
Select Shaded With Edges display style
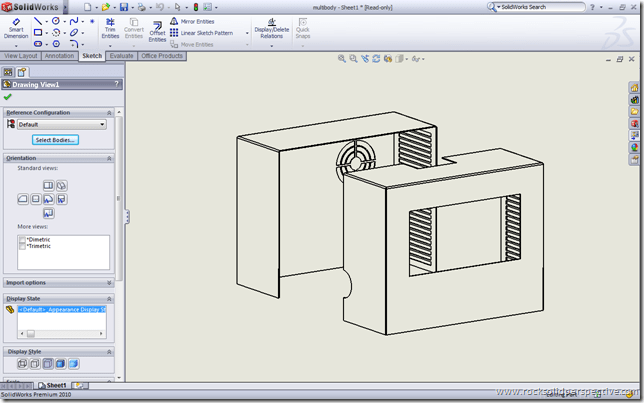60,364
